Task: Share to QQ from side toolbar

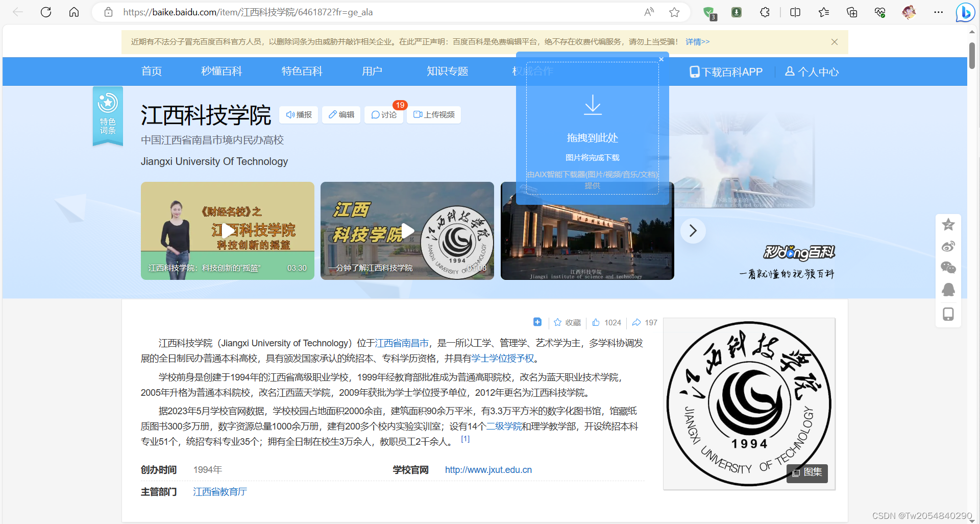Action: 948,290
